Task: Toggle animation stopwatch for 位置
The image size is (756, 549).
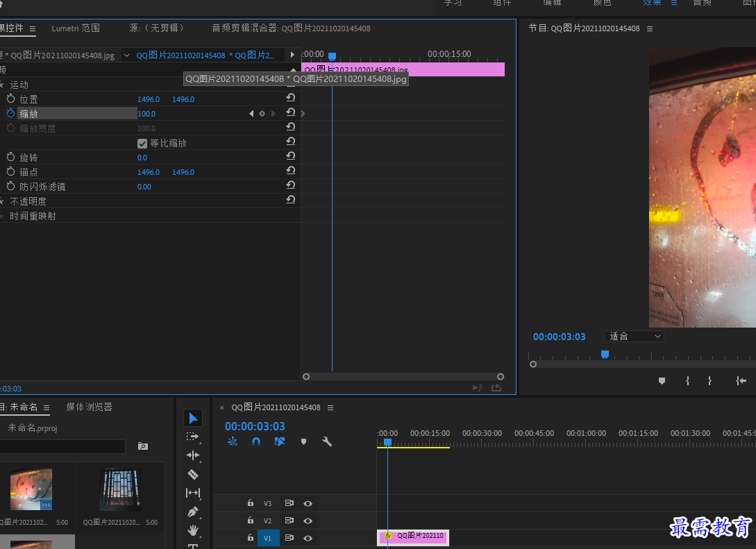Action: 10,99
